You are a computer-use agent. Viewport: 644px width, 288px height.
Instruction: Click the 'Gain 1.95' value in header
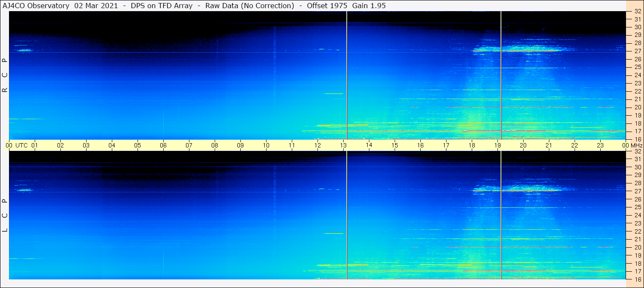click(369, 6)
